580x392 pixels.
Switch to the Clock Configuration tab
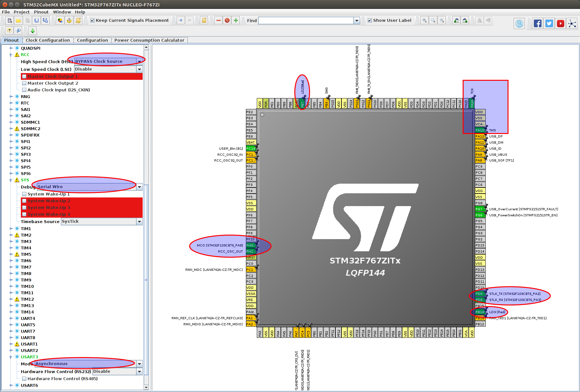[x=47, y=40]
